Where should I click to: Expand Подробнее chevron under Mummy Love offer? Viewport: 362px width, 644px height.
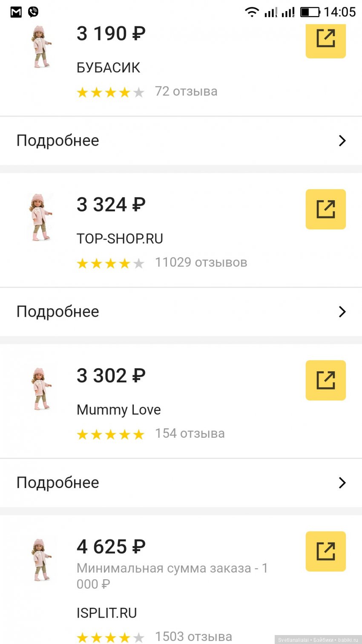[x=342, y=482]
